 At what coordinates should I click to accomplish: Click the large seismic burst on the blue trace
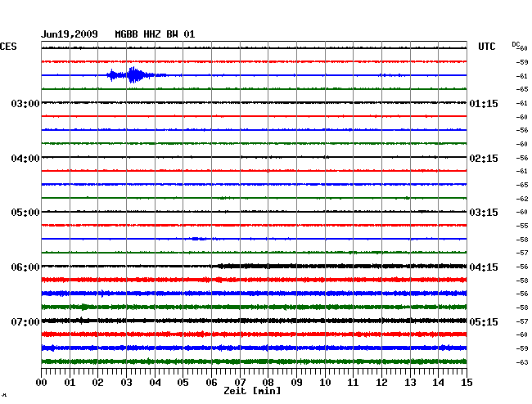pos(135,75)
